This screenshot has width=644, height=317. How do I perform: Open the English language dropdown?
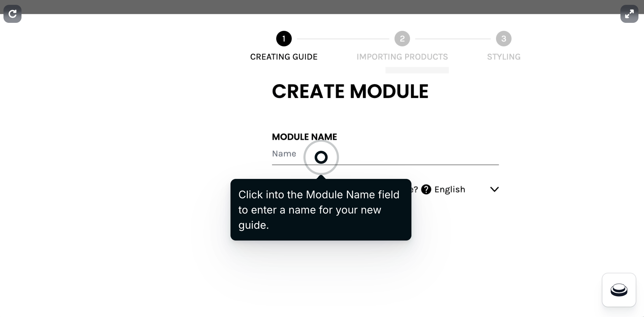466,189
